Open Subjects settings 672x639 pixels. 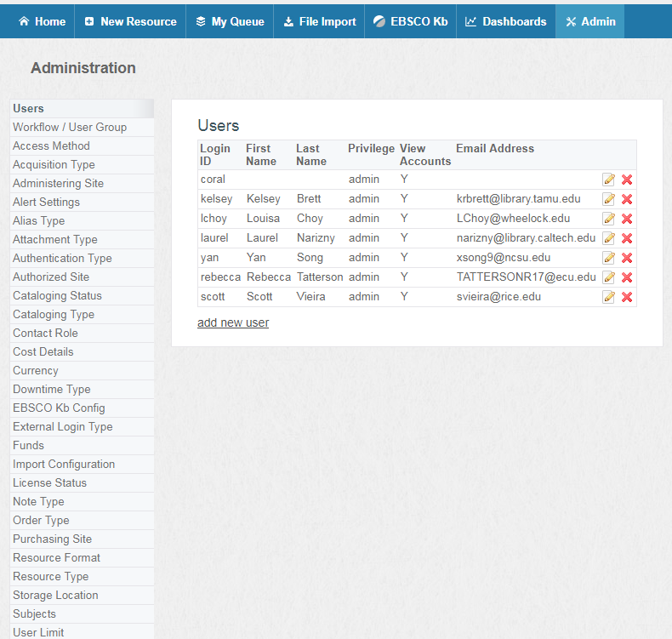pyautogui.click(x=82, y=613)
